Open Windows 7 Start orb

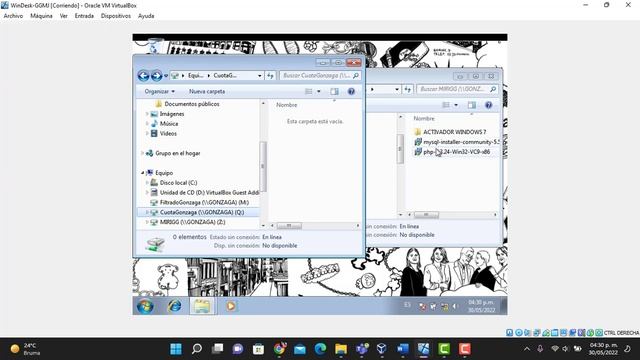click(x=145, y=306)
